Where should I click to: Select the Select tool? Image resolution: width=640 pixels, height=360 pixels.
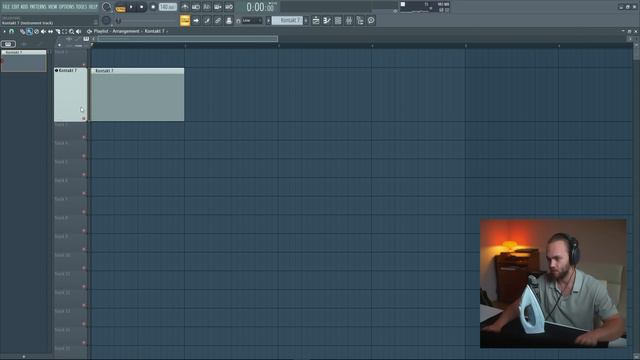pyautogui.click(x=64, y=31)
